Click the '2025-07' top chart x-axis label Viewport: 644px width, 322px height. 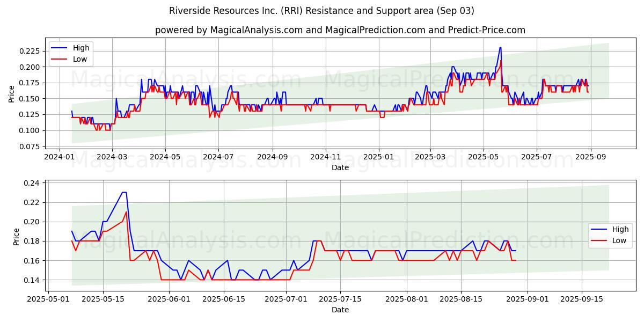pyautogui.click(x=537, y=157)
